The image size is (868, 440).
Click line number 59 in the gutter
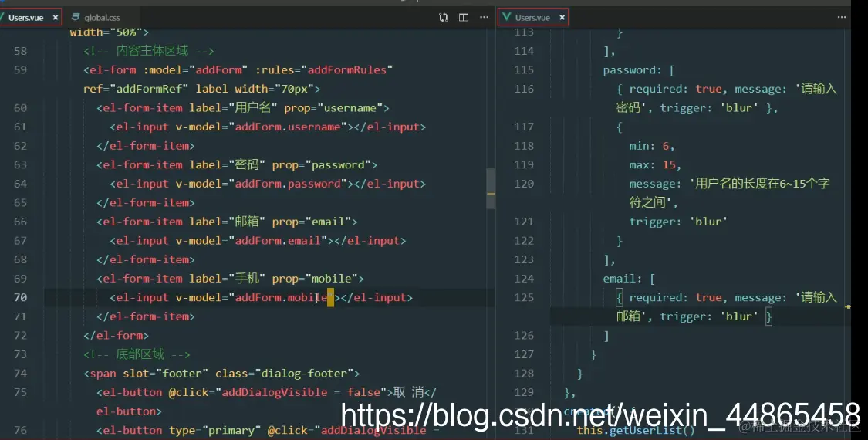pos(21,69)
